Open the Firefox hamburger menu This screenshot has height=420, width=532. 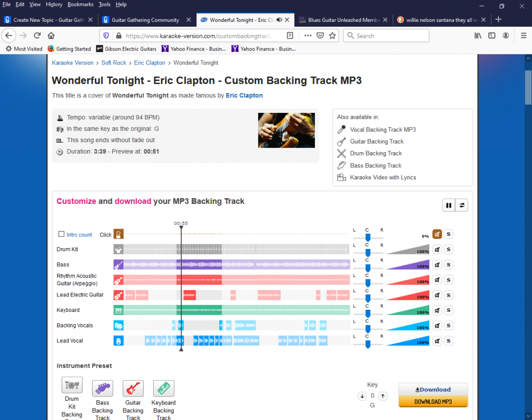click(523, 36)
